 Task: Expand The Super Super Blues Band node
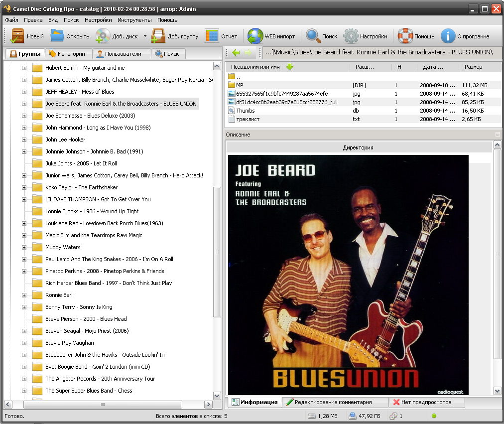[24, 391]
